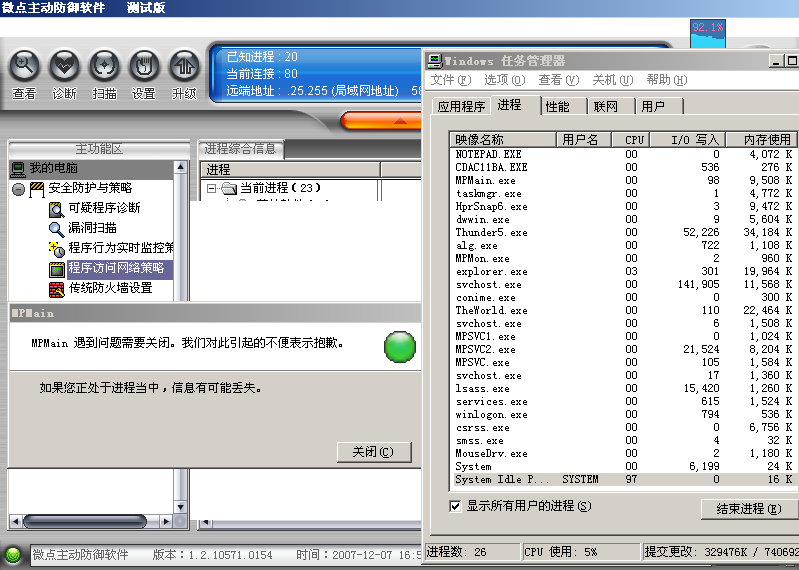This screenshot has width=799, height=570.
Task: Select the winlogon.exe process row
Action: [x=624, y=415]
